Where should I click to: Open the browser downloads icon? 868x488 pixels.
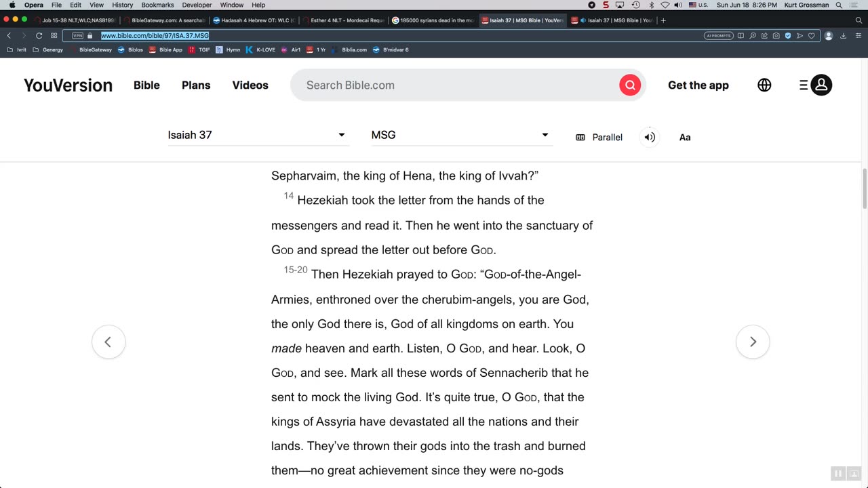(x=843, y=36)
